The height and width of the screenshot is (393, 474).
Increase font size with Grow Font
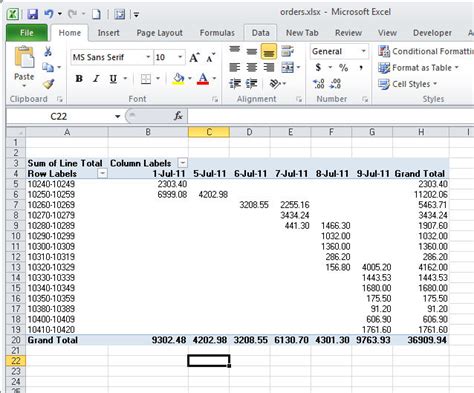click(x=194, y=58)
